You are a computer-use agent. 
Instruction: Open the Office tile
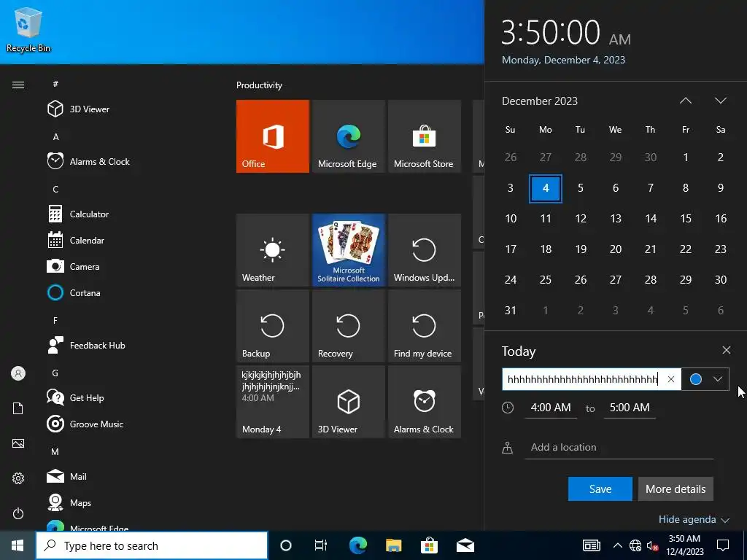pyautogui.click(x=273, y=136)
